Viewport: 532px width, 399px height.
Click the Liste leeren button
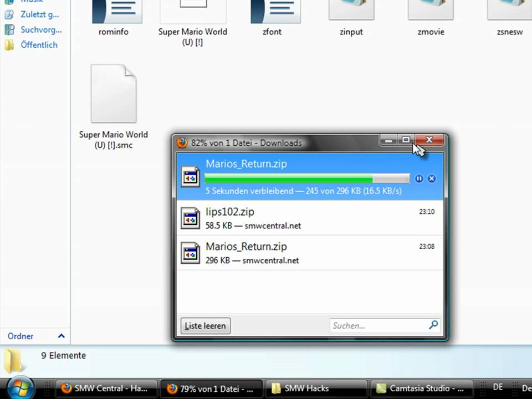[x=206, y=326]
